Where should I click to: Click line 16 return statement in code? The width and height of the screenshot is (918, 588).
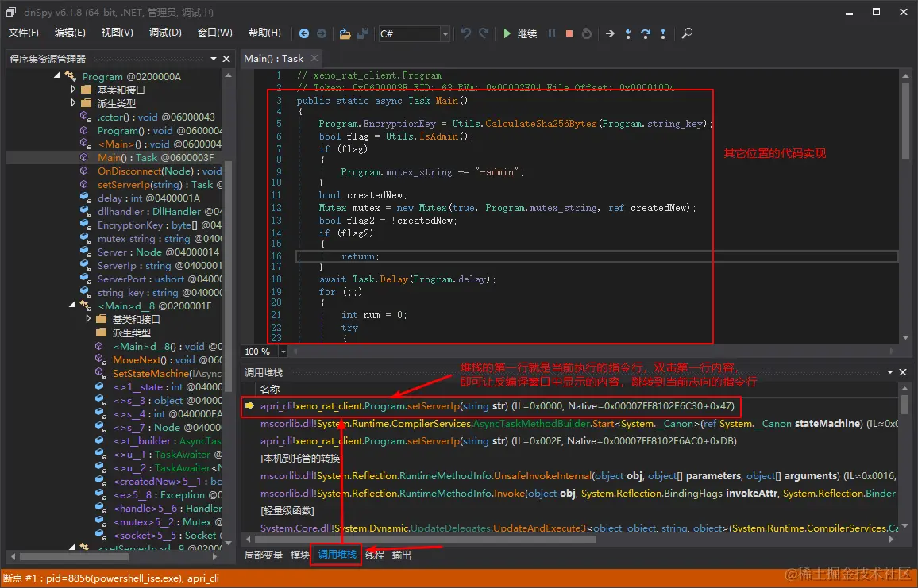coord(361,256)
